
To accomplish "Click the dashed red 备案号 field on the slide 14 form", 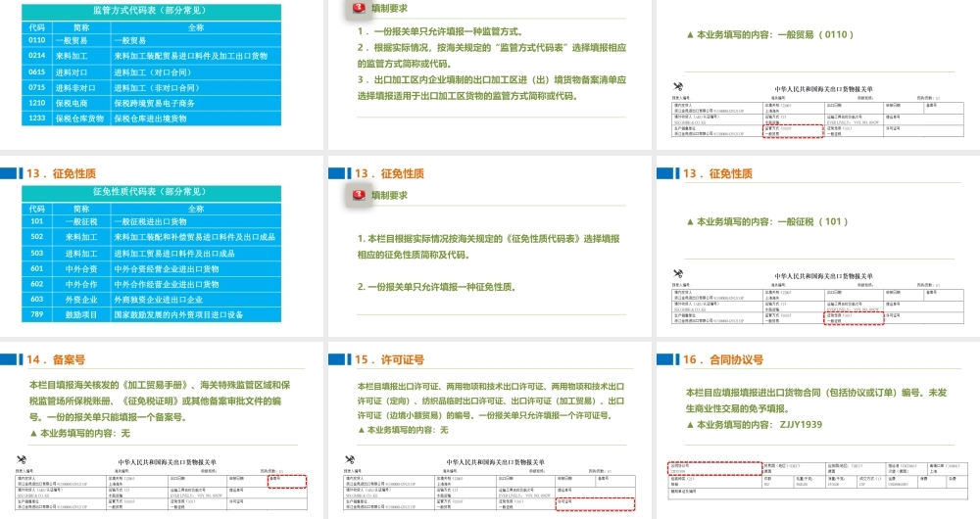I will tap(287, 481).
